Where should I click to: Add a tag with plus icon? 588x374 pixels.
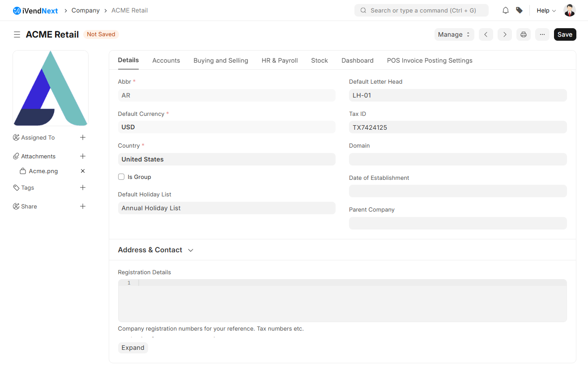[83, 187]
